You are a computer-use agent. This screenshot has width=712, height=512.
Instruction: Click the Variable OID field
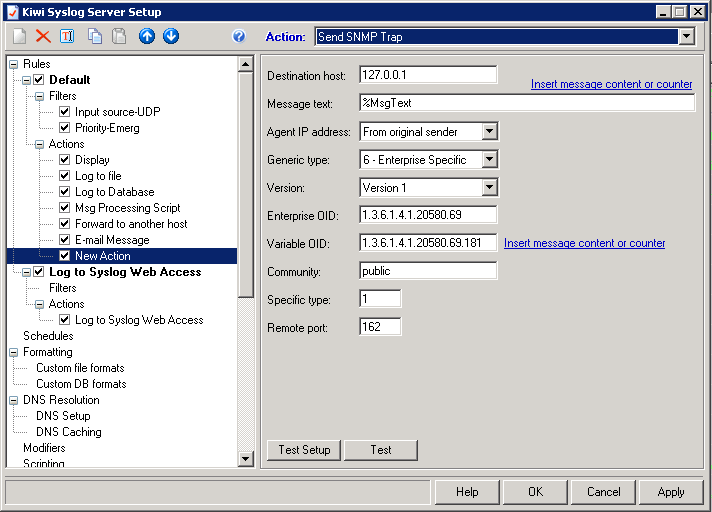click(428, 243)
